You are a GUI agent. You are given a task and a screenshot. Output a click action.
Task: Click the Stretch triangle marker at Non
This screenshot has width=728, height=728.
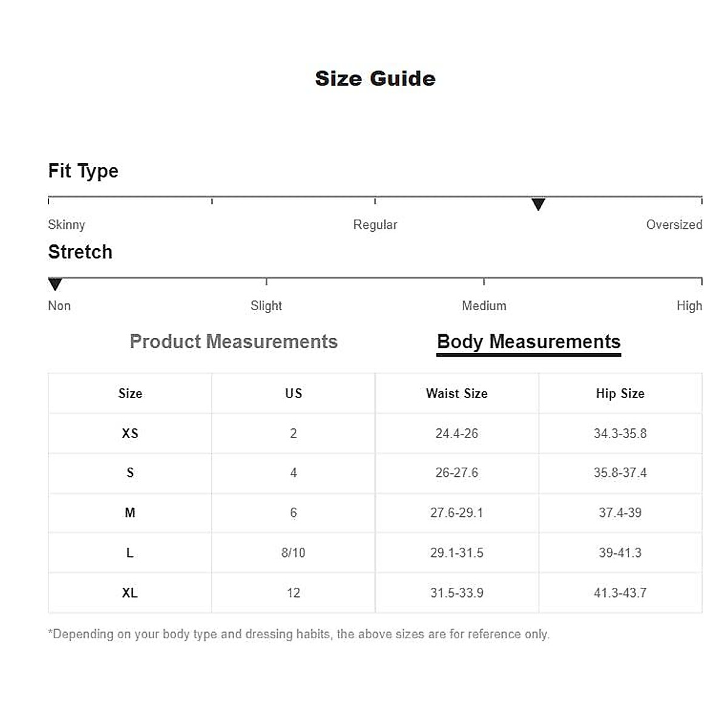[55, 284]
